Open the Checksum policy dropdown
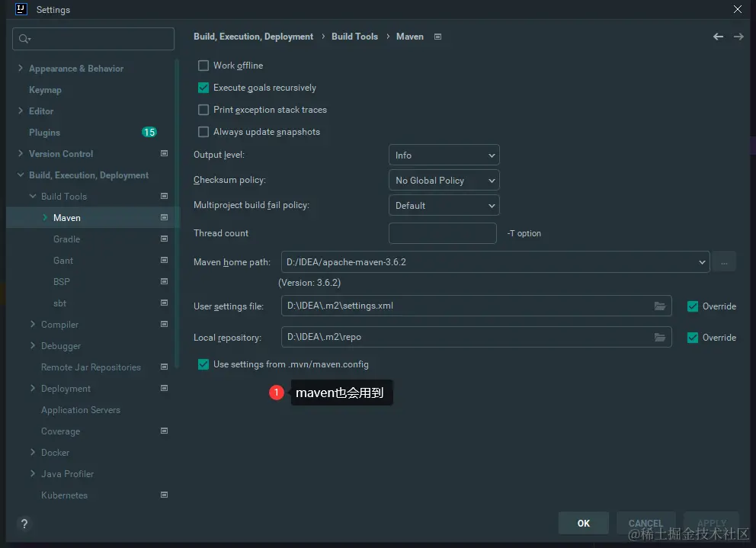Viewport: 756px width, 548px height. pyautogui.click(x=444, y=181)
